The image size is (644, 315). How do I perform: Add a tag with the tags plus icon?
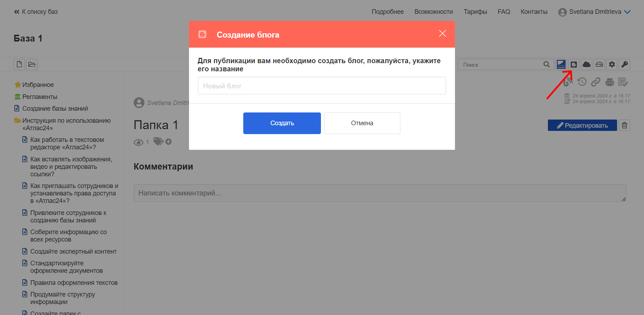(169, 142)
